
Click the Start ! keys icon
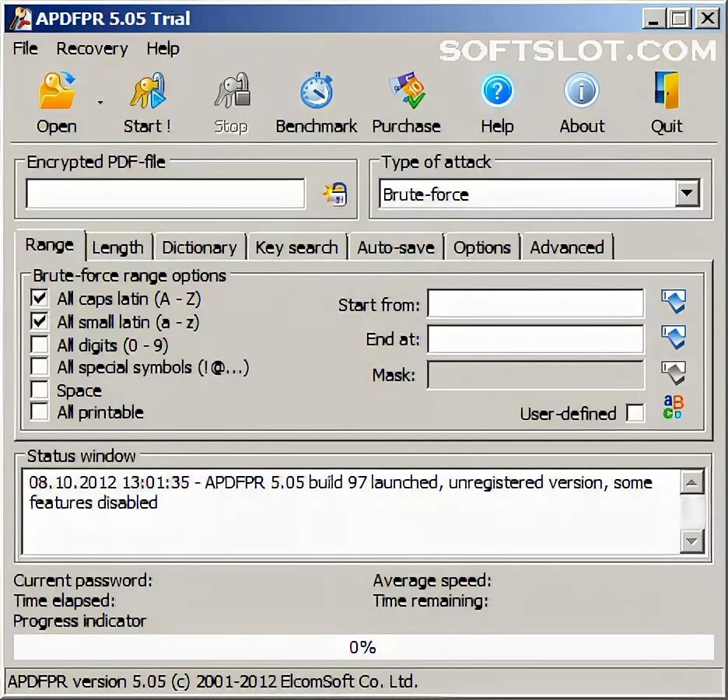pyautogui.click(x=148, y=90)
